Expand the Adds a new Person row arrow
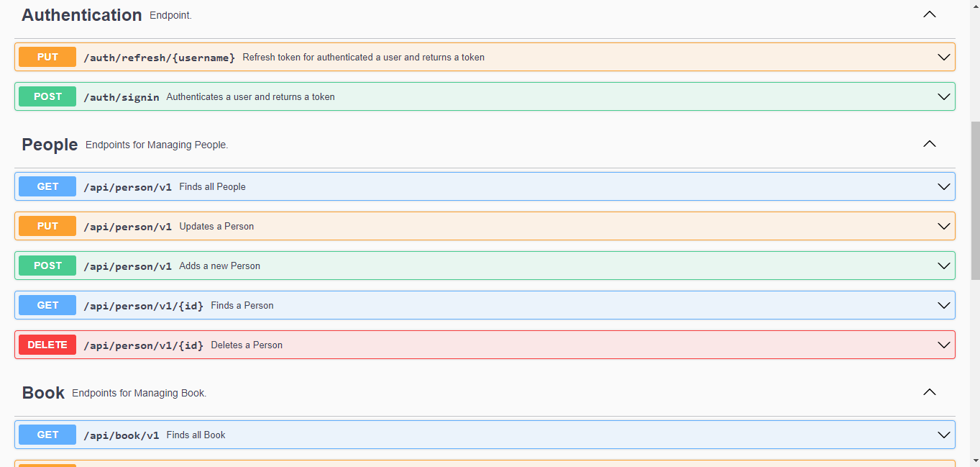This screenshot has width=980, height=467. [x=944, y=266]
